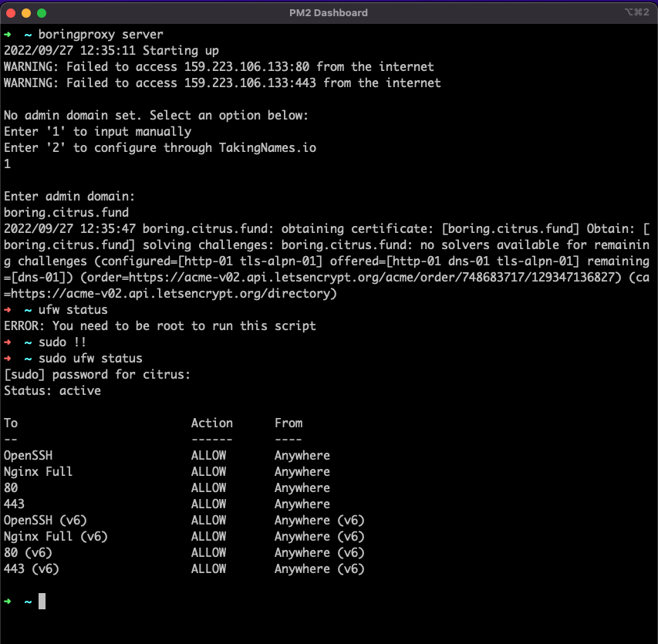658x644 pixels.
Task: Click the 'From' column header
Action: (289, 423)
